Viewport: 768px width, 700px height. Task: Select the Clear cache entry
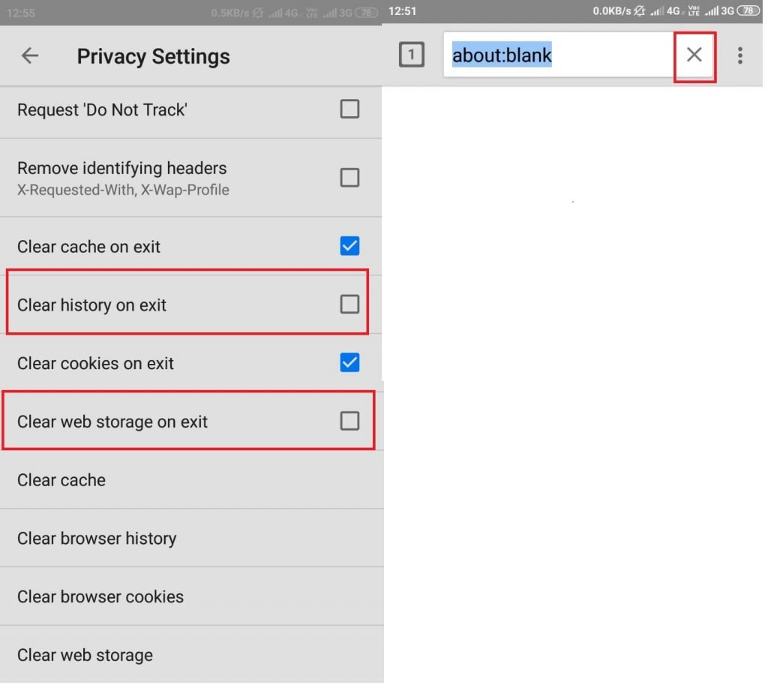click(x=191, y=480)
